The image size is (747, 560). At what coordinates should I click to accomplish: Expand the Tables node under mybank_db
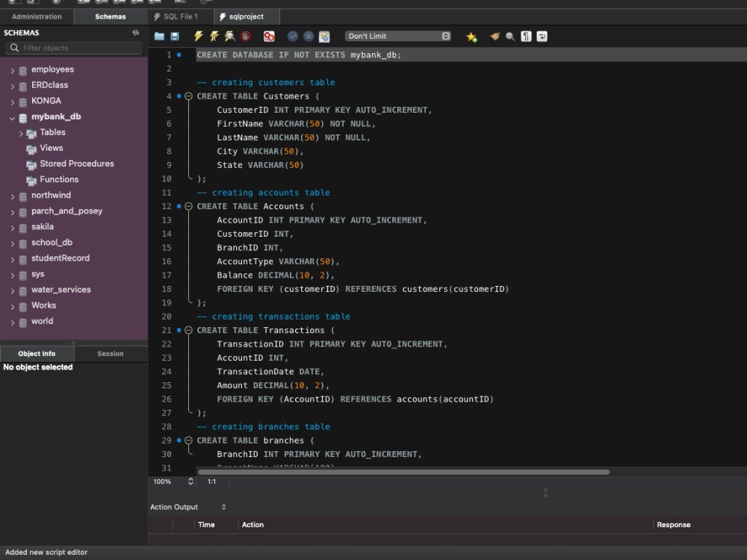[21, 134]
